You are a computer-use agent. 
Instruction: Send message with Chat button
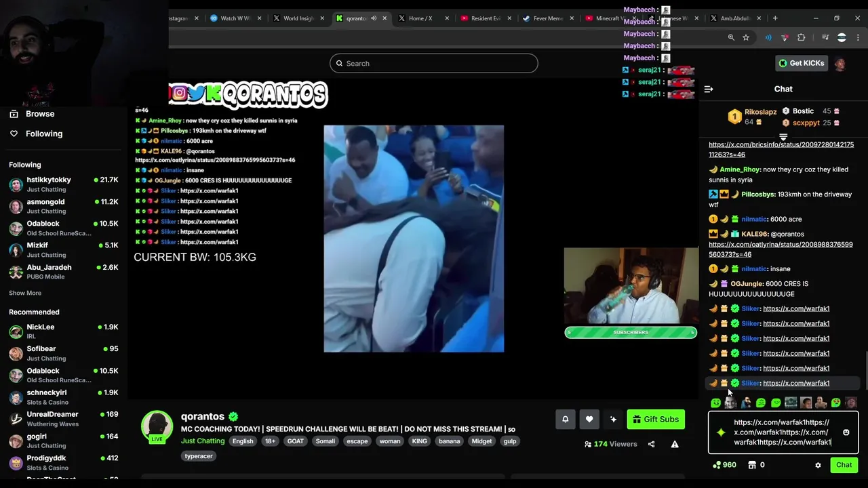click(x=844, y=465)
